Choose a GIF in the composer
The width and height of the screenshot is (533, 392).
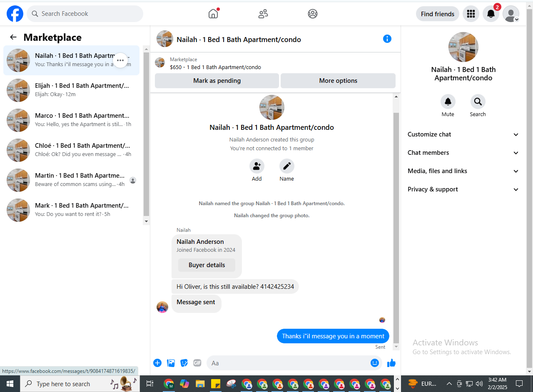pos(197,363)
